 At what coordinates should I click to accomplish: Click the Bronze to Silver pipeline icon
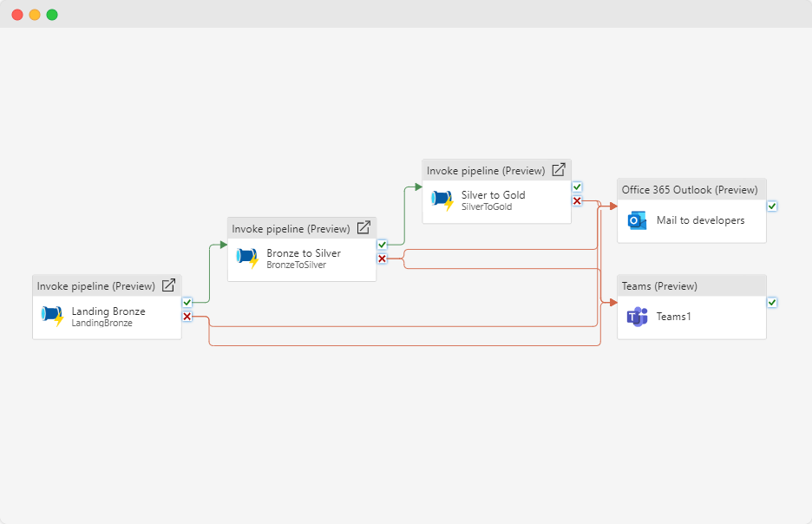pyautogui.click(x=248, y=258)
